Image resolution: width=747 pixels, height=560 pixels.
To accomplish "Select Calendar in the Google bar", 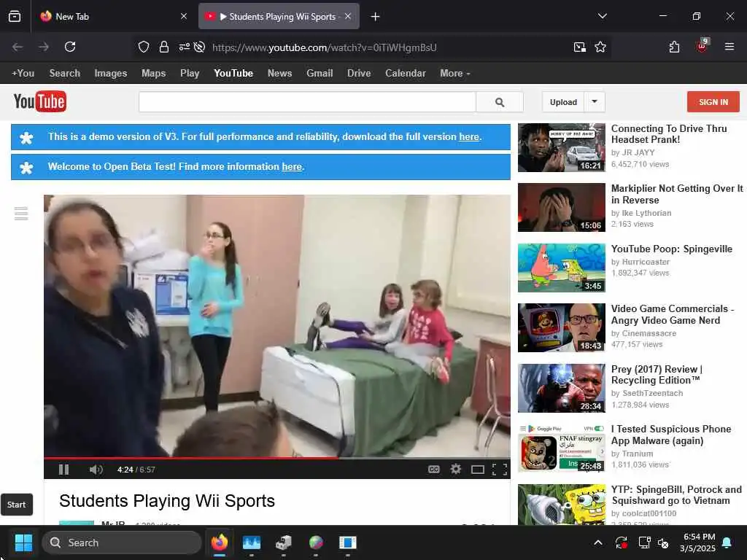I will [406, 74].
